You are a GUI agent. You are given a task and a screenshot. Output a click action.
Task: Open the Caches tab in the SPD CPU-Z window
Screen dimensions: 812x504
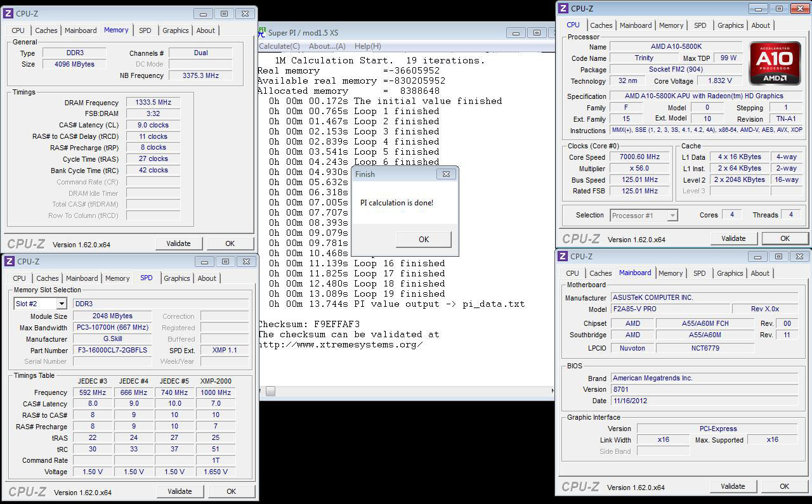(48, 278)
